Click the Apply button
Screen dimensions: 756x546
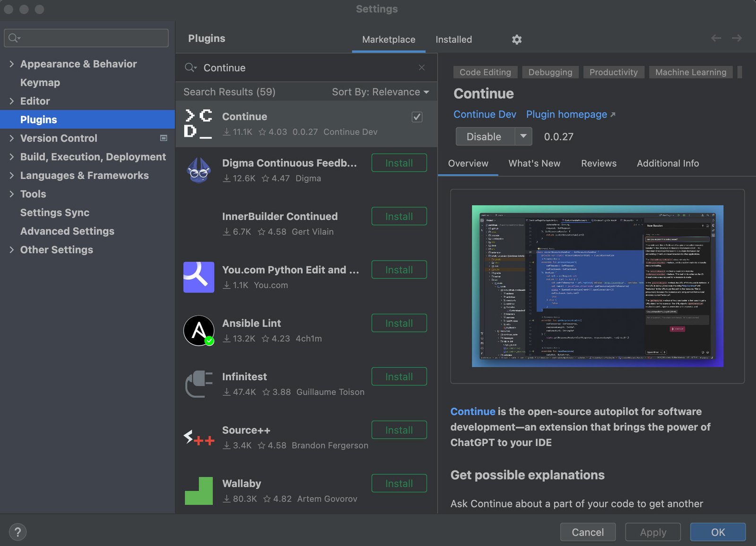[653, 532]
